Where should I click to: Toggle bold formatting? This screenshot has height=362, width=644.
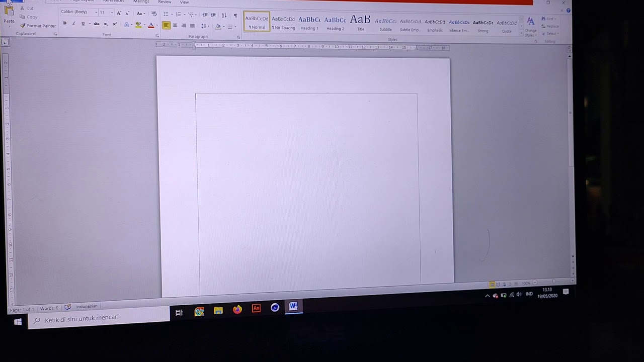pos(64,24)
